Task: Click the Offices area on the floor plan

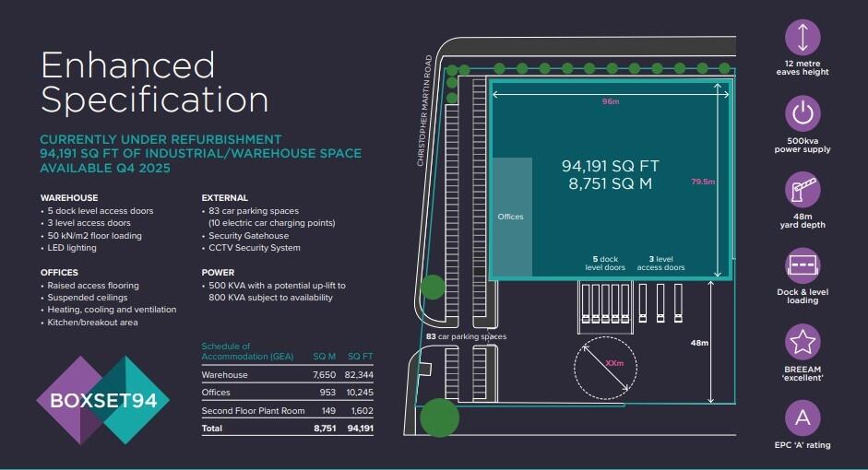Action: (511, 217)
